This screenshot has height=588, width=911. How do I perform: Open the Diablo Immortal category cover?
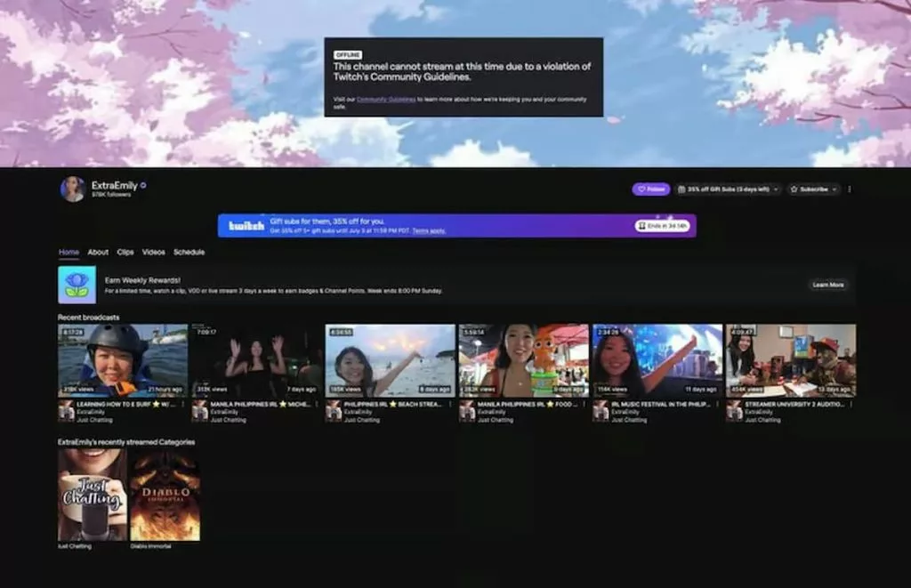coord(165,495)
